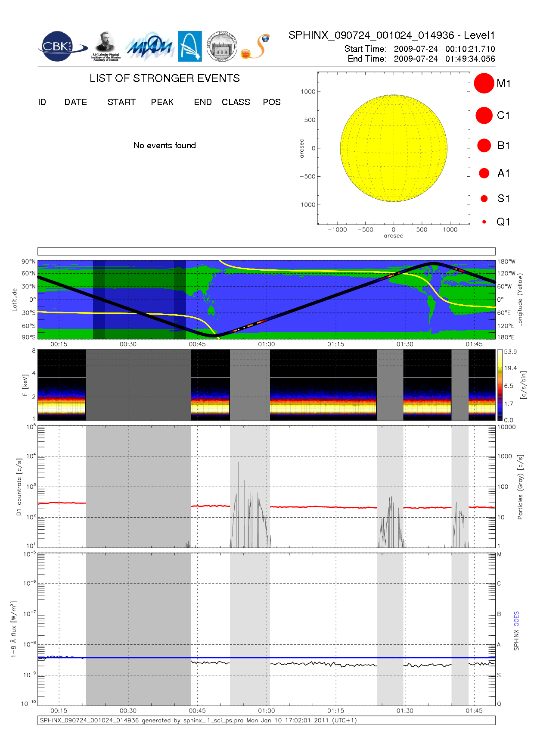Click the START column header
The height and width of the screenshot is (756, 534).
[x=121, y=102]
